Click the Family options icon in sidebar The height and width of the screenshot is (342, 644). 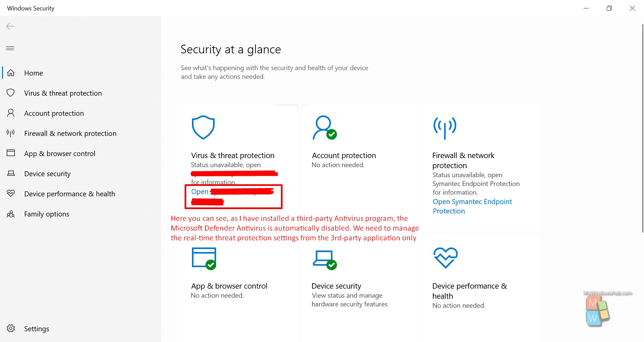click(11, 214)
